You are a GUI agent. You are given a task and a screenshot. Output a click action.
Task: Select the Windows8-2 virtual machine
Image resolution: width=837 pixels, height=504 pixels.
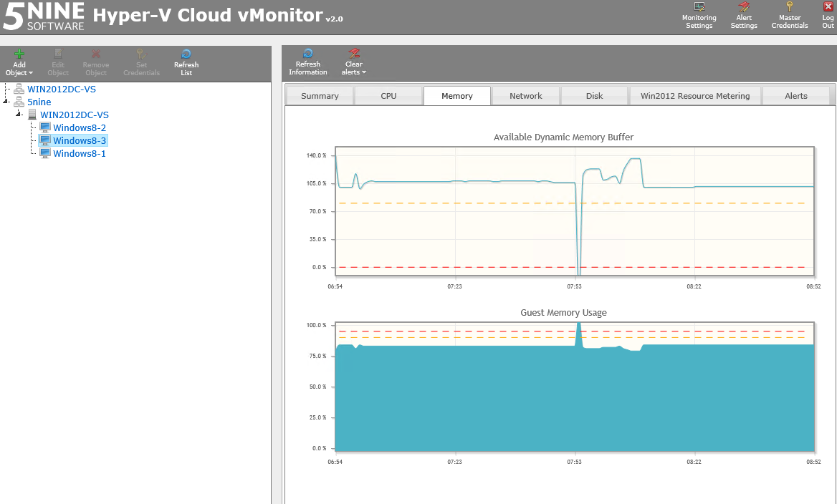(80, 127)
